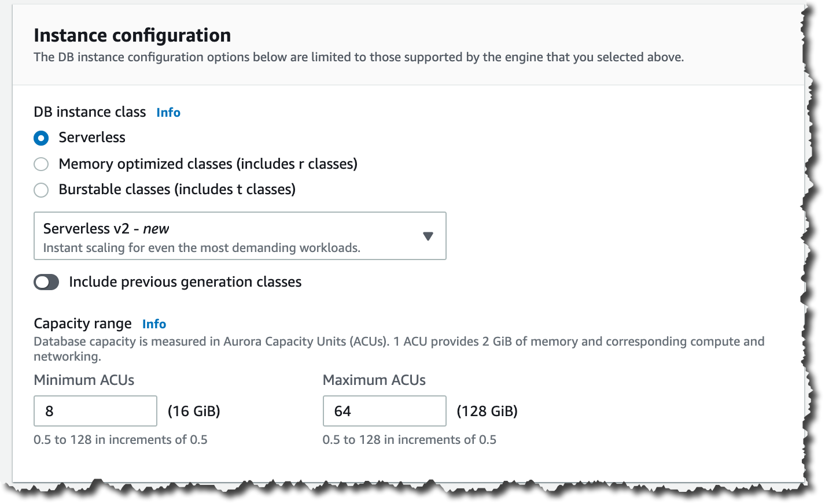Click the dropdown's down-arrow triangle icon

click(428, 236)
